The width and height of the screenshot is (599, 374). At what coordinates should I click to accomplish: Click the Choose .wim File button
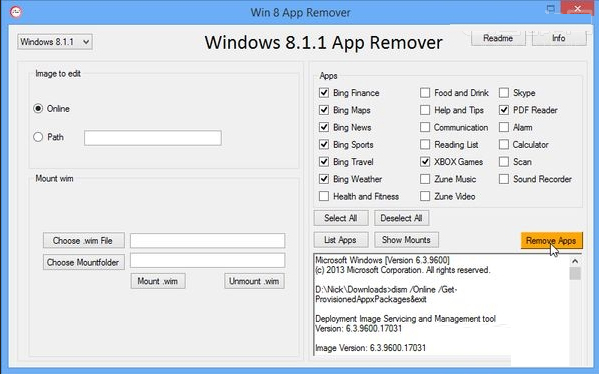[x=83, y=240]
